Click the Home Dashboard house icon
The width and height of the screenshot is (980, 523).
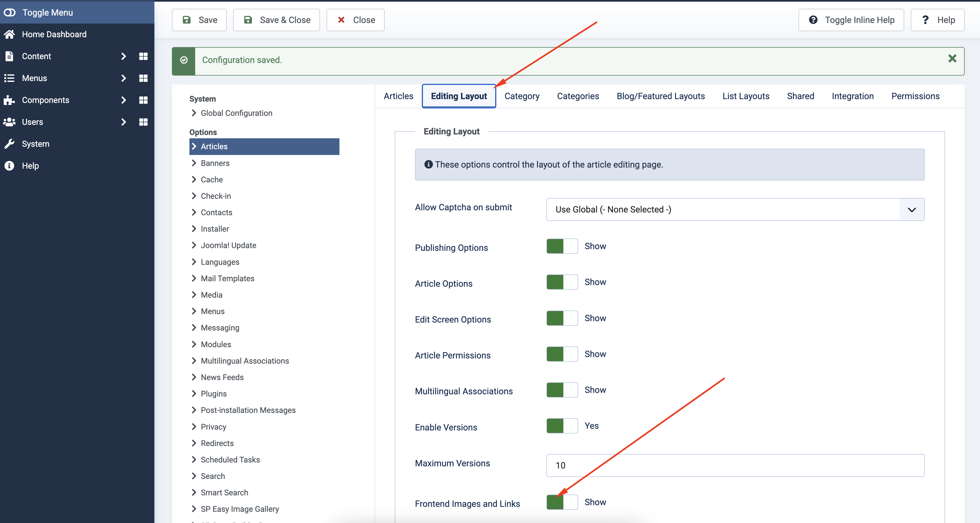tap(10, 34)
